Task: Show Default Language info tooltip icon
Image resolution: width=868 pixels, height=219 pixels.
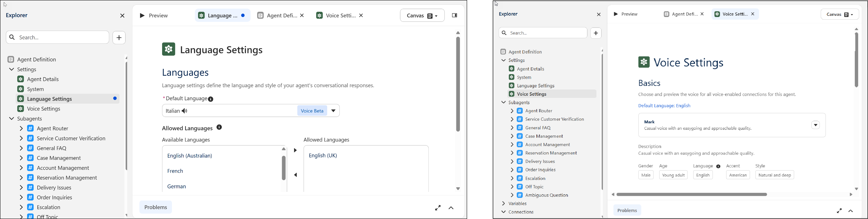Action: 211,99
